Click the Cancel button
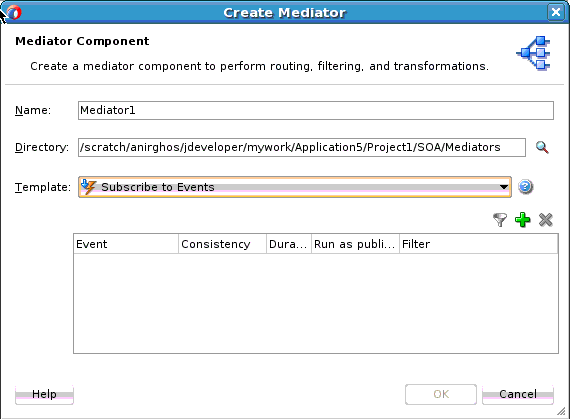This screenshot has height=419, width=571. tap(518, 394)
